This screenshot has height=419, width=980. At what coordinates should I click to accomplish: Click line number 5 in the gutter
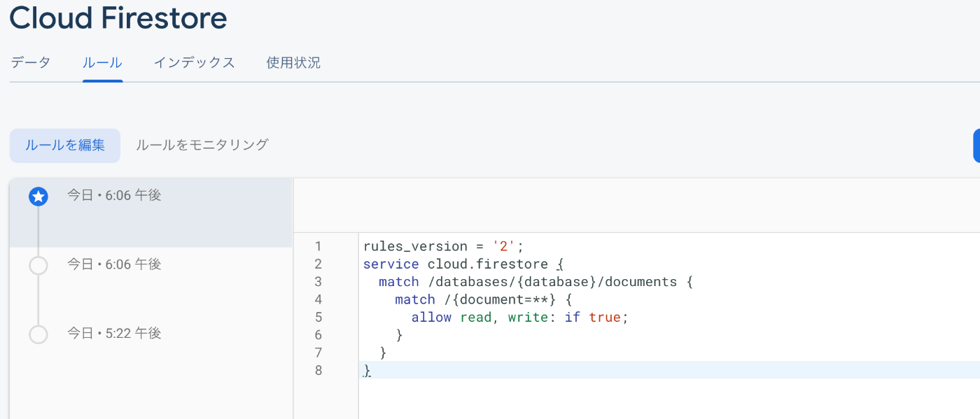(318, 317)
